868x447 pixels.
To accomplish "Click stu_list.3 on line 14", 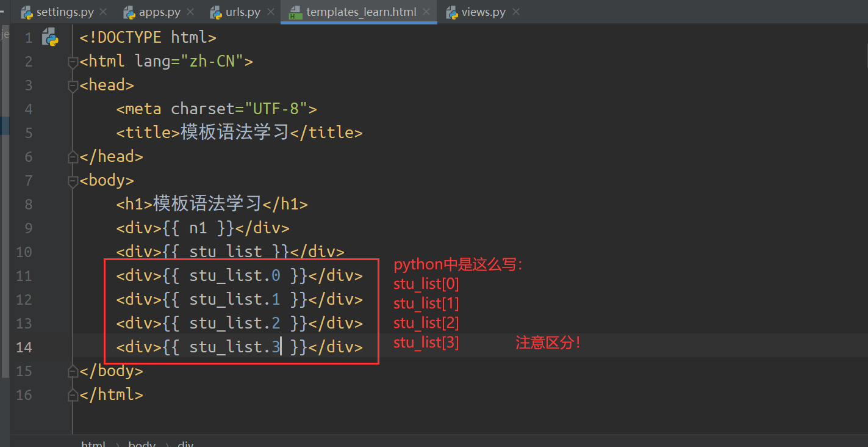I will point(235,347).
